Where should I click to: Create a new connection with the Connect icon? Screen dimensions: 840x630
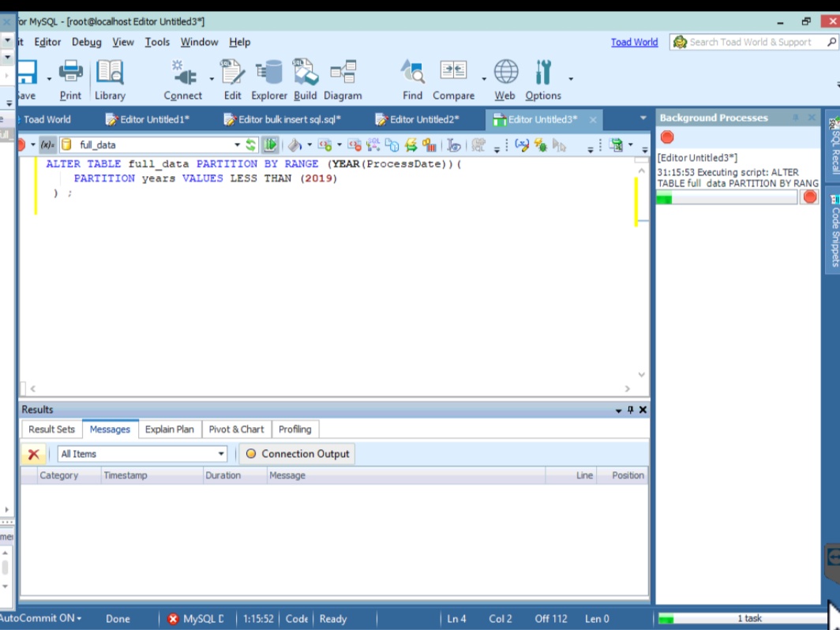coord(182,75)
